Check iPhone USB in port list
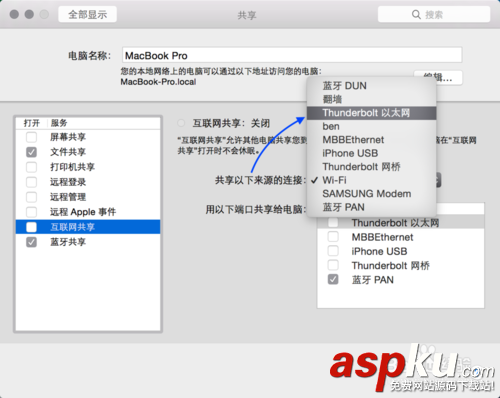This screenshot has height=398, width=500. click(x=333, y=251)
